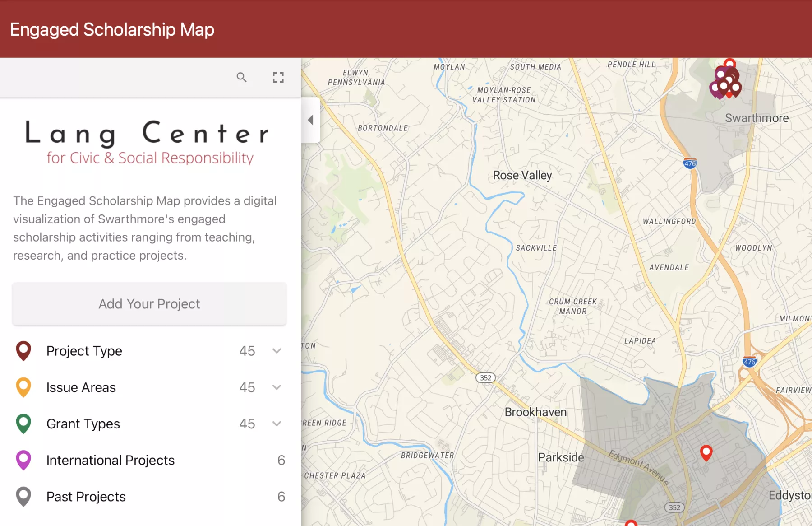The height and width of the screenshot is (526, 812).
Task: Click the red map pin near Edgmont Avenue
Action: [x=706, y=452]
